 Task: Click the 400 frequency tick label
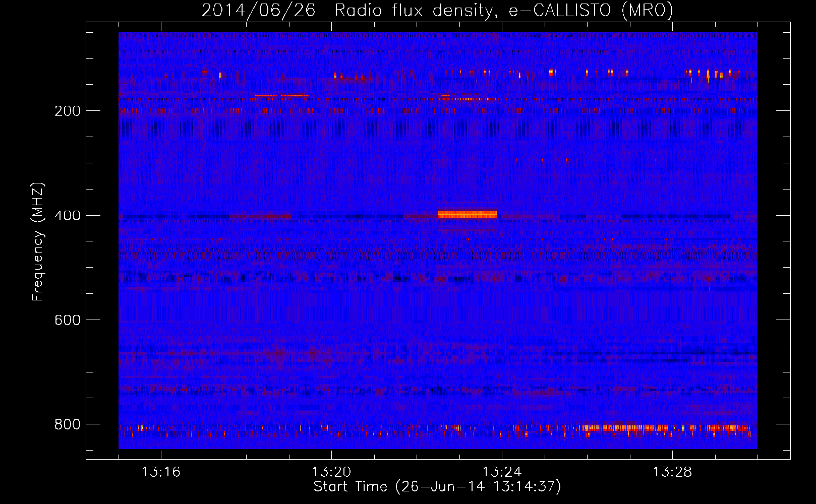point(68,216)
